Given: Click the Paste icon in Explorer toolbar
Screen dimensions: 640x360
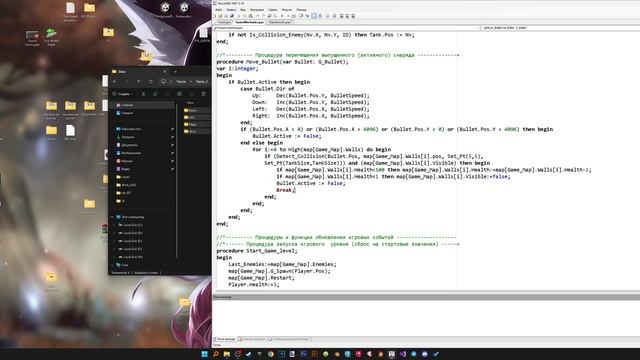Looking at the screenshot, I should tap(167, 94).
